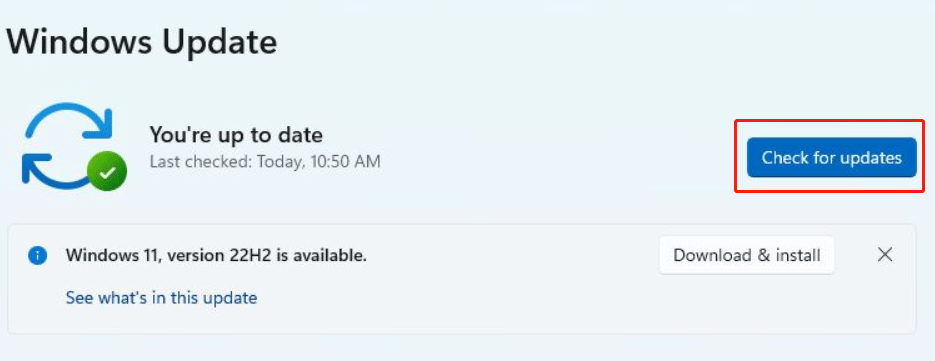
Task: Click the letter i inside the info icon
Action: tap(37, 256)
